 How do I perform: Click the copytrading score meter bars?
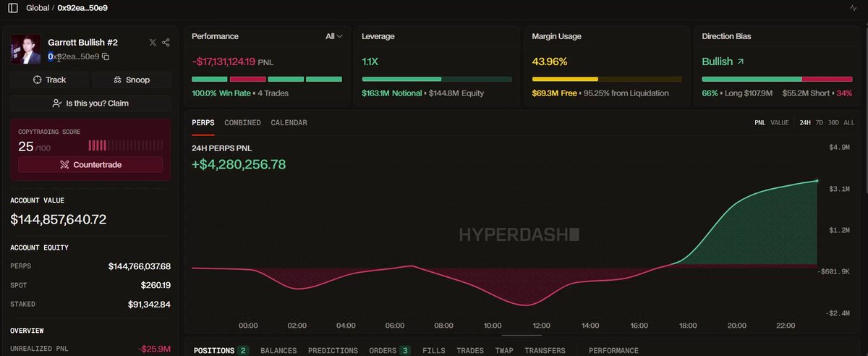point(127,145)
